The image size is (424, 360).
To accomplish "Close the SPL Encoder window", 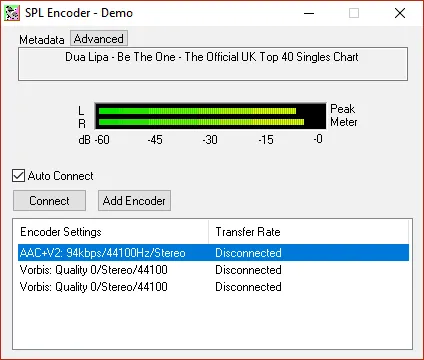I will [x=400, y=13].
